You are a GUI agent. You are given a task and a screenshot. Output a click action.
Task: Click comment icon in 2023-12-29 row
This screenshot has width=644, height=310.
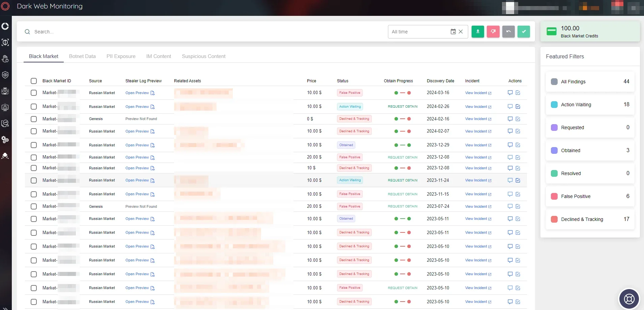coord(510,145)
